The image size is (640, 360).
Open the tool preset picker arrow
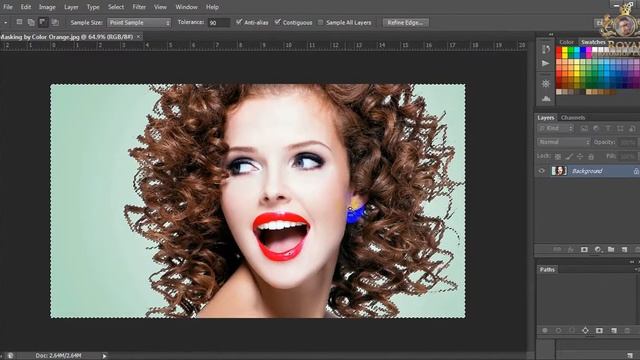[x=5, y=23]
